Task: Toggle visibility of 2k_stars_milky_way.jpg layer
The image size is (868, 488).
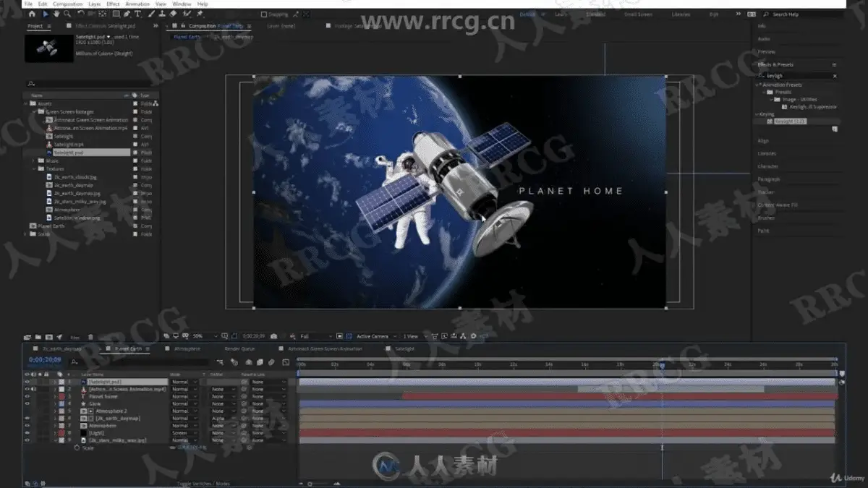Action: pos(27,440)
